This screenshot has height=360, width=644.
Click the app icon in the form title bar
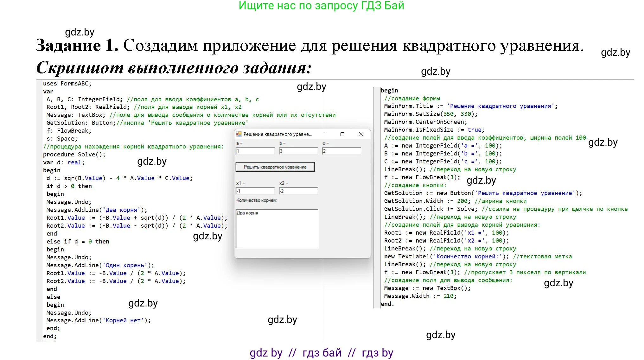pos(239,134)
